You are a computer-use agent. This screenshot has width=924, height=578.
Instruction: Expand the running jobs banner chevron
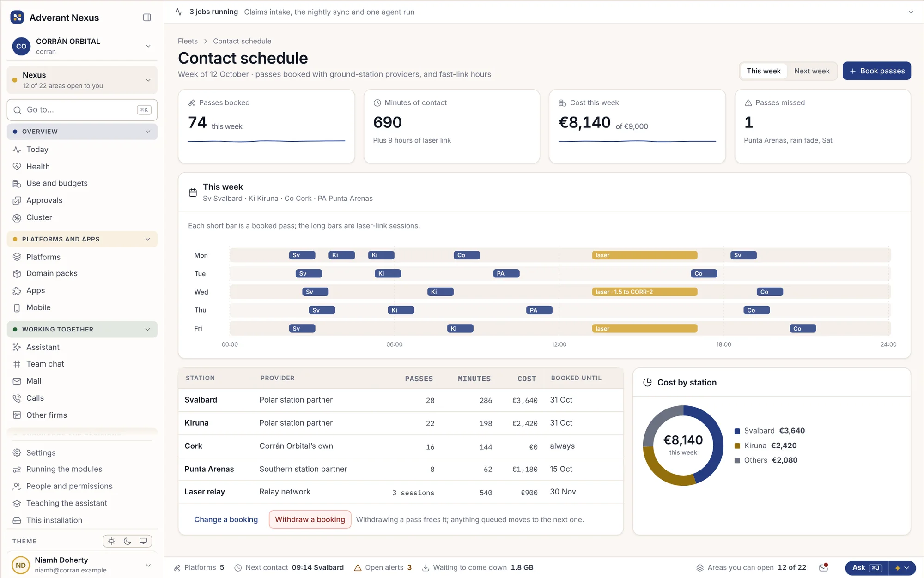coord(911,12)
